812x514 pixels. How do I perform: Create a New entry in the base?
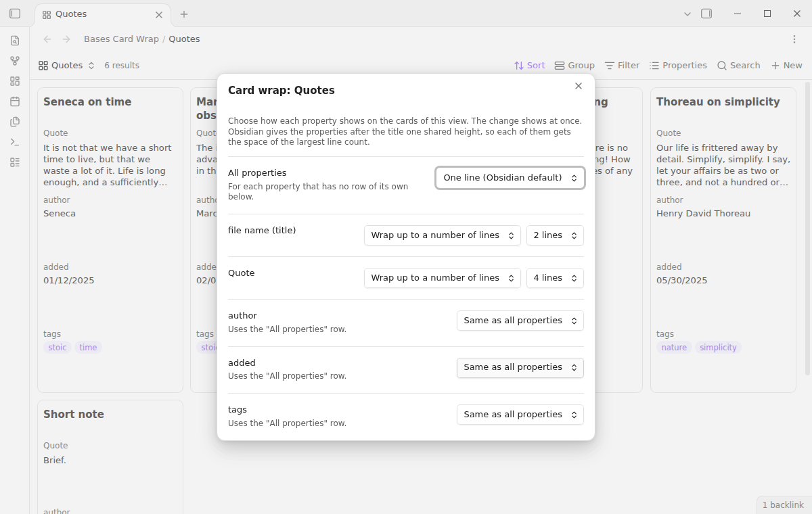tap(787, 66)
